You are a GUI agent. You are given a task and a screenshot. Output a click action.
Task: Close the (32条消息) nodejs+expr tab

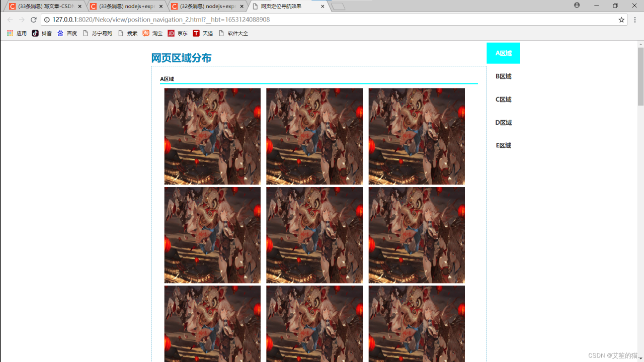point(242,6)
